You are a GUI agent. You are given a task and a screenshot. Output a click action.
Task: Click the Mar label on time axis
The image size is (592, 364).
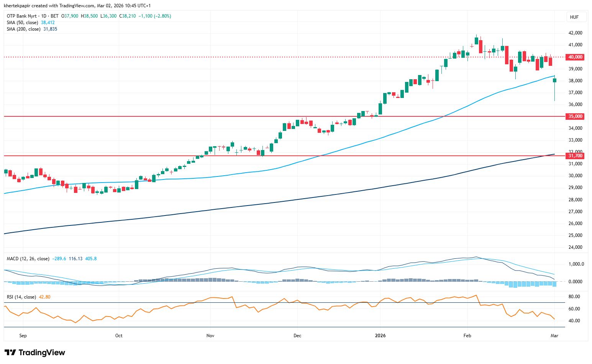click(x=554, y=336)
